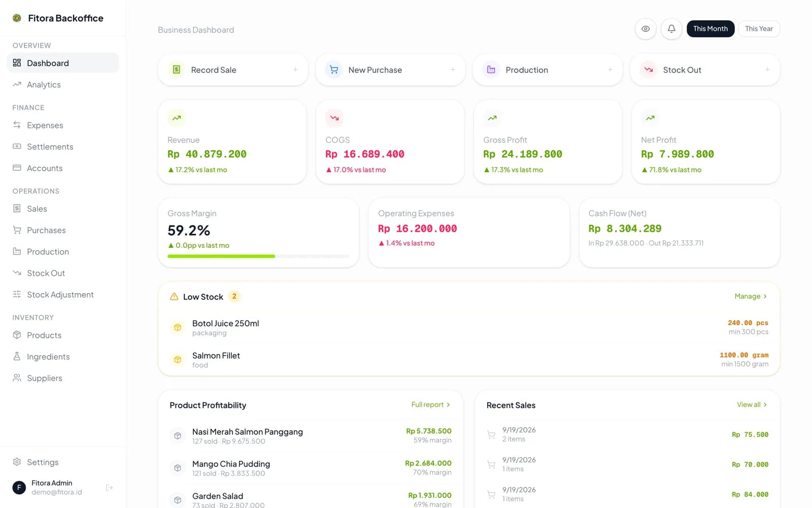Click the Record Sale receipt icon
The image size is (812, 508).
177,70
